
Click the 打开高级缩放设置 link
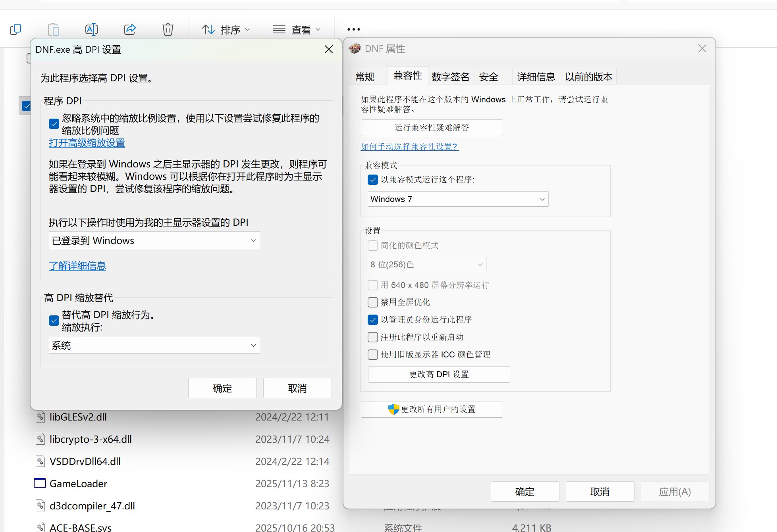87,143
